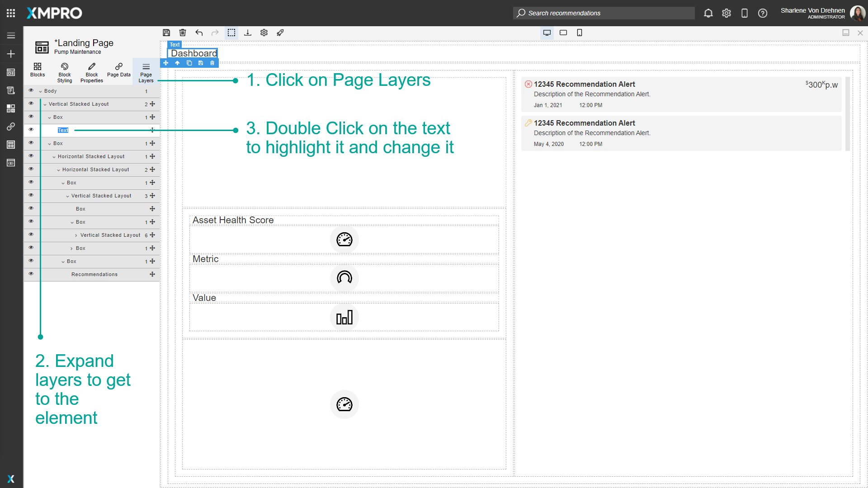This screenshot has height=488, width=868.
Task: Click the notification bell
Action: pyautogui.click(x=708, y=13)
